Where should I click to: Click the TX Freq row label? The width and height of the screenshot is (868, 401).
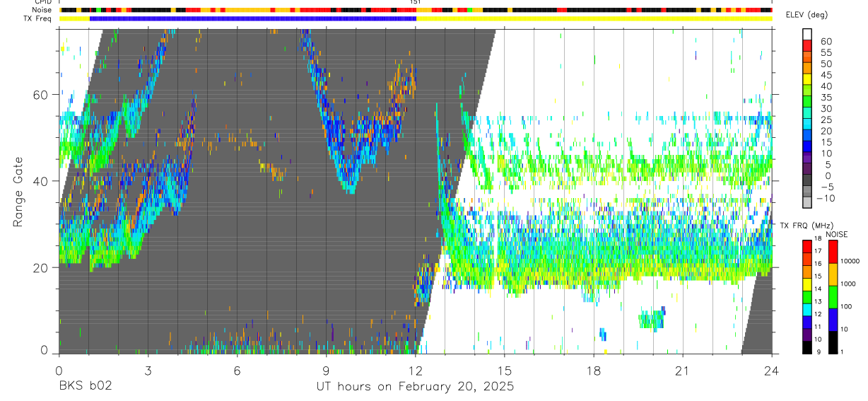37,18
